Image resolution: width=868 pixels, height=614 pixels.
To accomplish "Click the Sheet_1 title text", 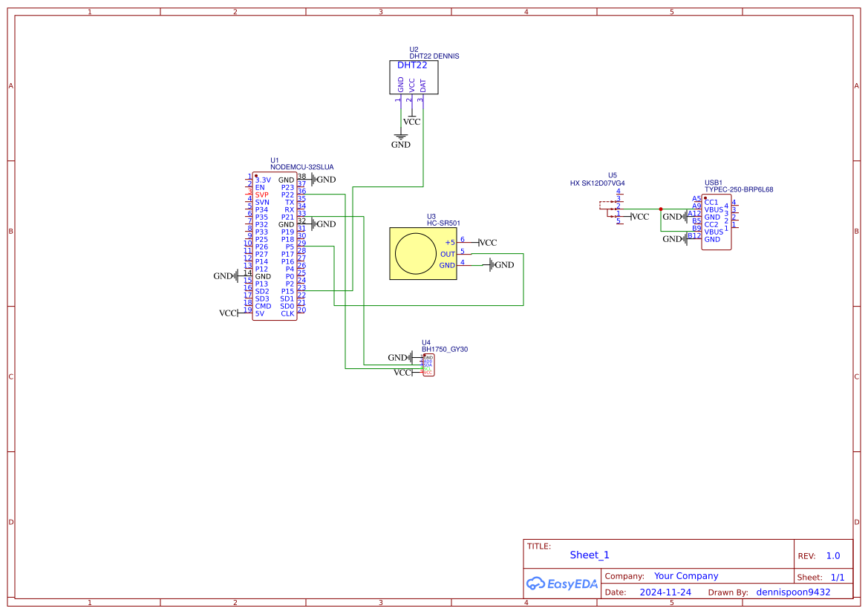I will (x=589, y=555).
